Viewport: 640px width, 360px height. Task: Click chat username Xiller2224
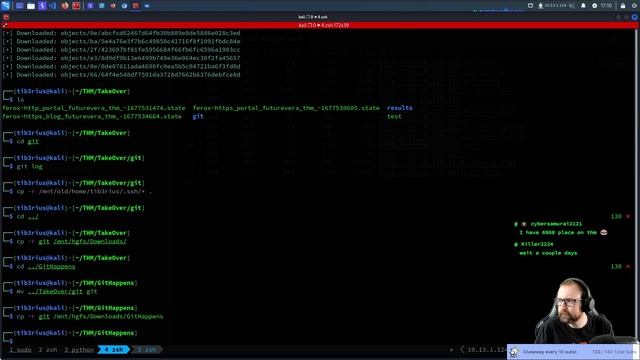pyautogui.click(x=537, y=244)
